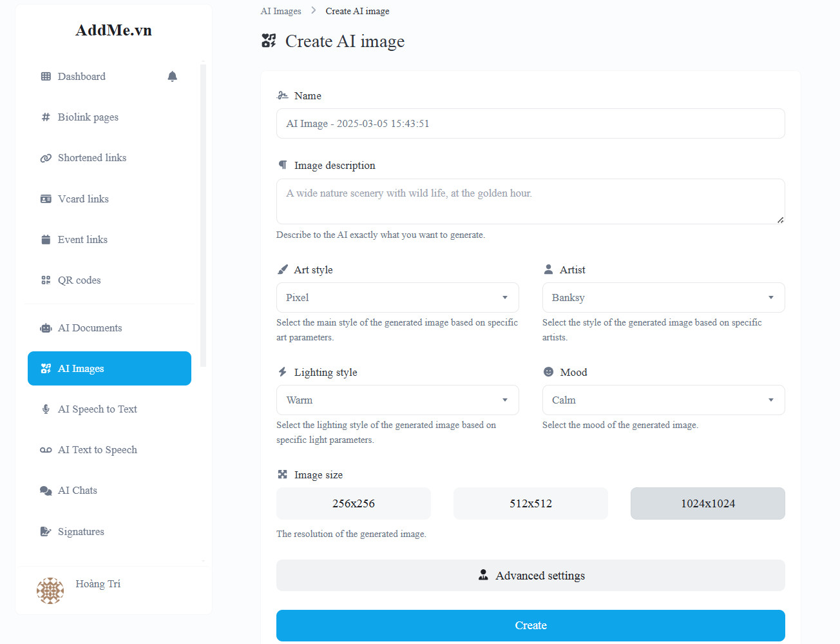This screenshot has width=840, height=644.
Task: Expand Advanced settings
Action: click(530, 576)
